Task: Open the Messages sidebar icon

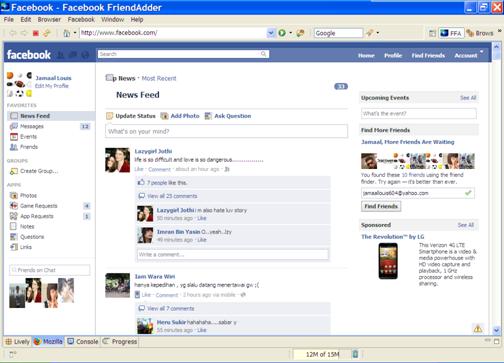Action: pos(14,126)
